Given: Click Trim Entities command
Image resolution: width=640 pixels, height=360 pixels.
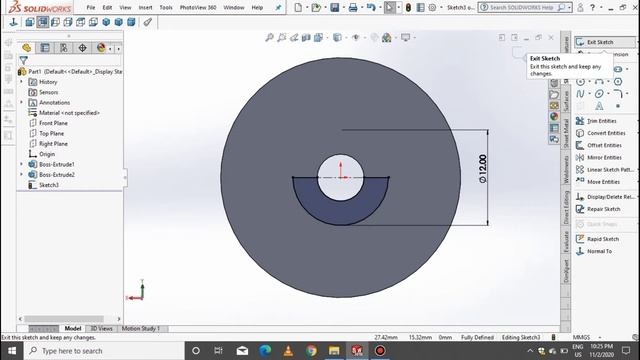Looking at the screenshot, I should point(596,121).
